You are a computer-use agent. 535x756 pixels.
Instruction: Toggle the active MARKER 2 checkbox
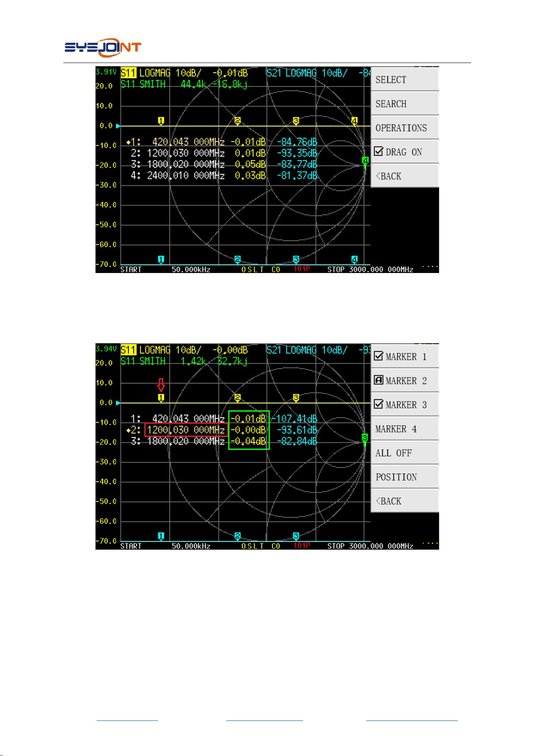coord(379,380)
